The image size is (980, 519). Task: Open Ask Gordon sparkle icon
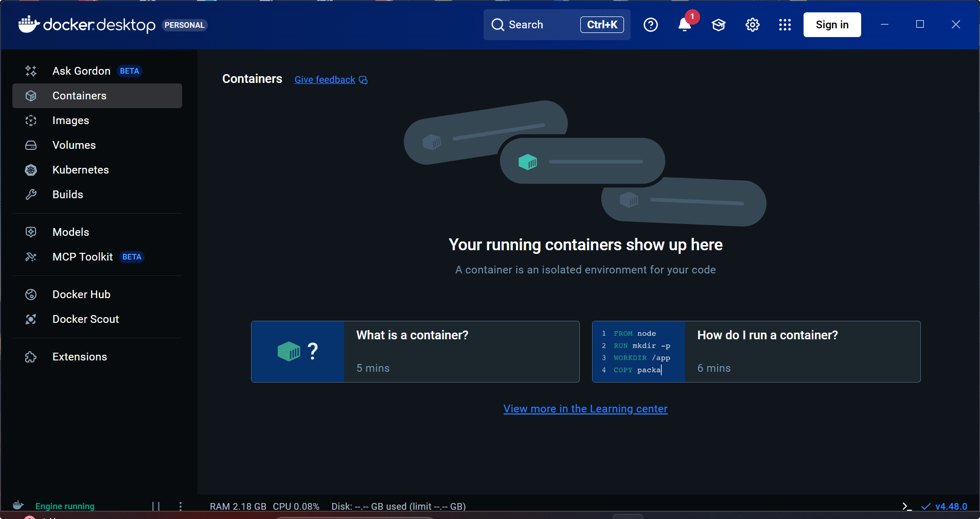point(31,71)
